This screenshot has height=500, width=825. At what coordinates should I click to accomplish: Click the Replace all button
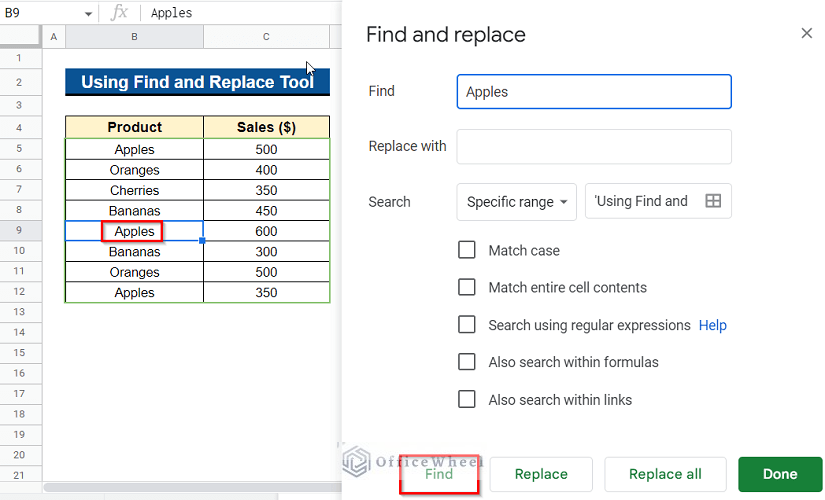pyautogui.click(x=665, y=474)
